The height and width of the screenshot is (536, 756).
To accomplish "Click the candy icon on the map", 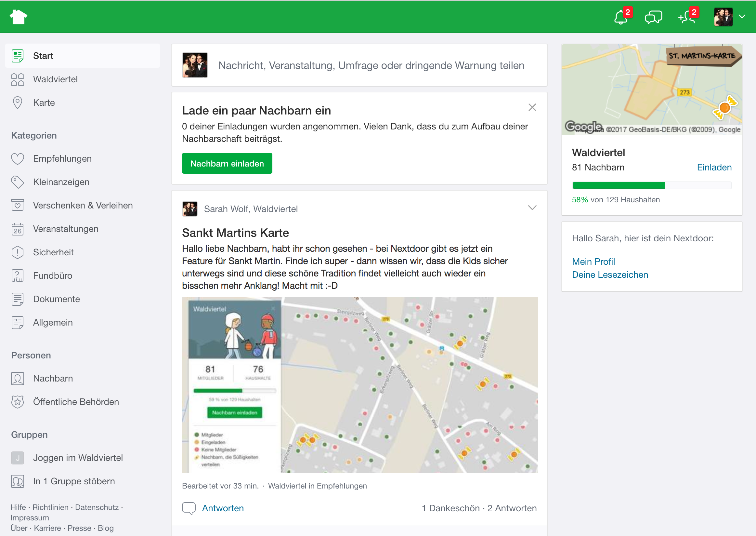I will (724, 107).
